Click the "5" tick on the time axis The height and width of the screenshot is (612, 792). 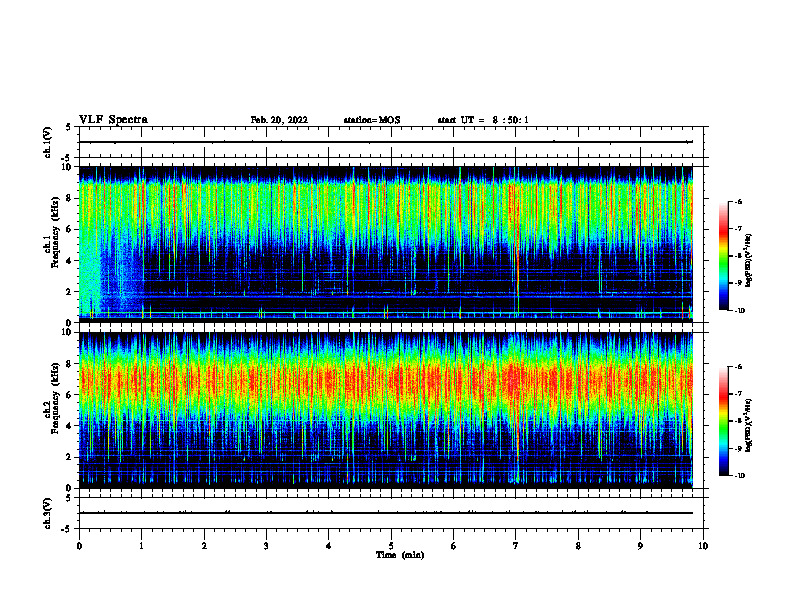click(x=391, y=546)
